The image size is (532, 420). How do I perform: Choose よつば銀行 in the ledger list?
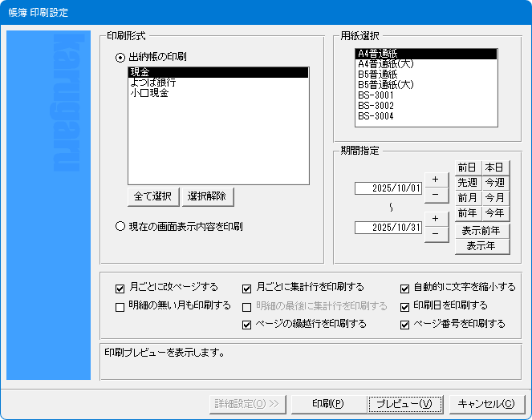pyautogui.click(x=153, y=83)
